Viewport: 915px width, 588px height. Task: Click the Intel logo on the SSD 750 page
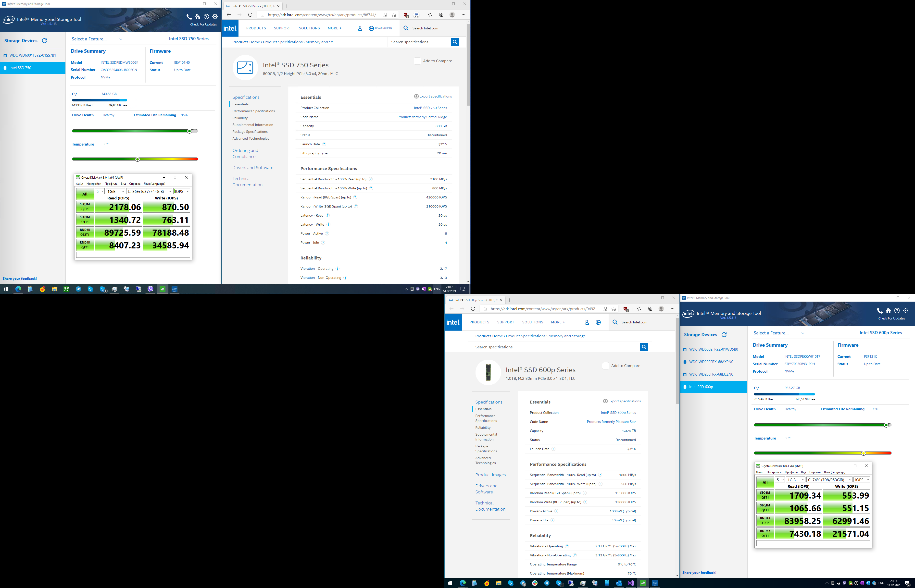(230, 28)
